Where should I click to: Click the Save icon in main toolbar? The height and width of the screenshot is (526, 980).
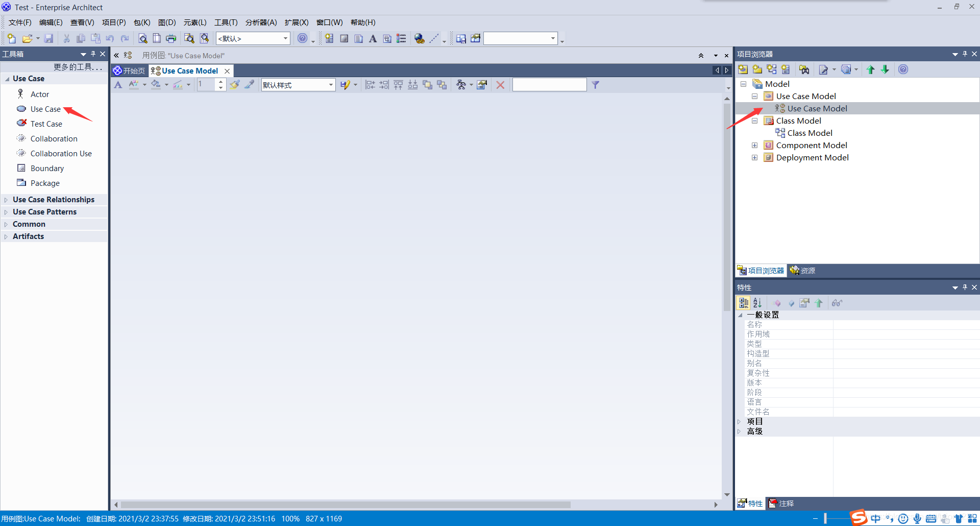coord(49,38)
